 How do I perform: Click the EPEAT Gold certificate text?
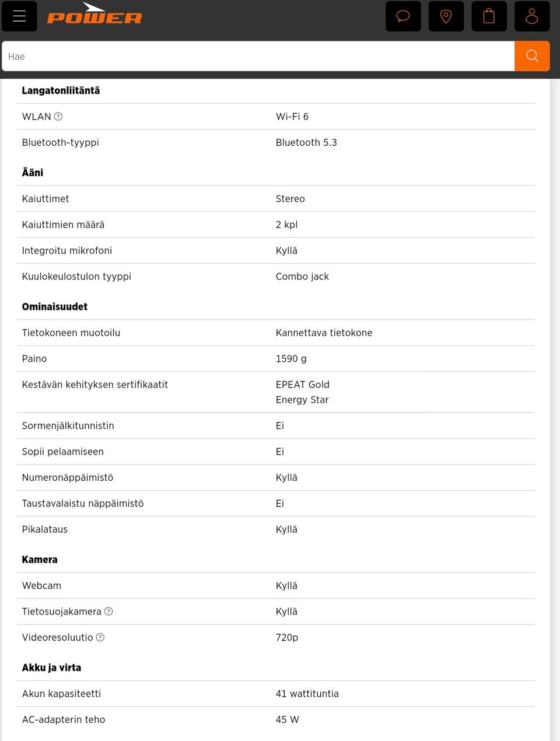303,385
